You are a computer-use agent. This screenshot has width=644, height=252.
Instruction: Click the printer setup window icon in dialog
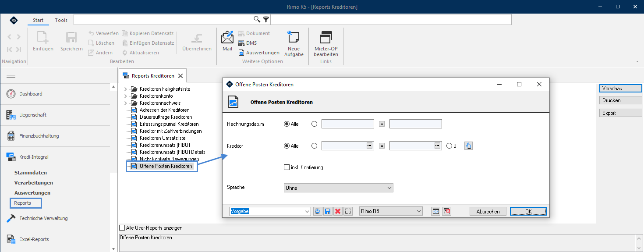[x=435, y=211]
